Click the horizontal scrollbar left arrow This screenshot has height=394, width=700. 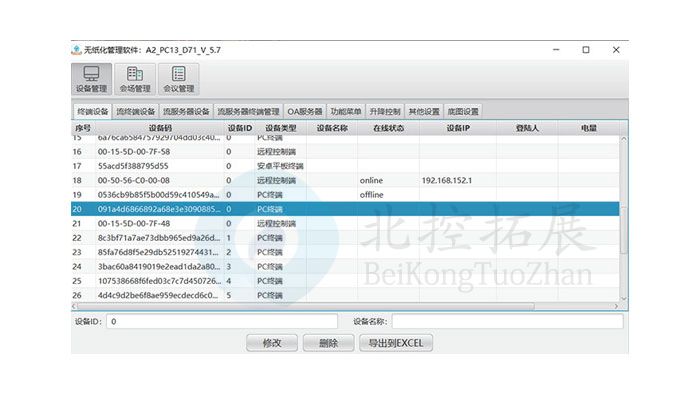pyautogui.click(x=74, y=306)
